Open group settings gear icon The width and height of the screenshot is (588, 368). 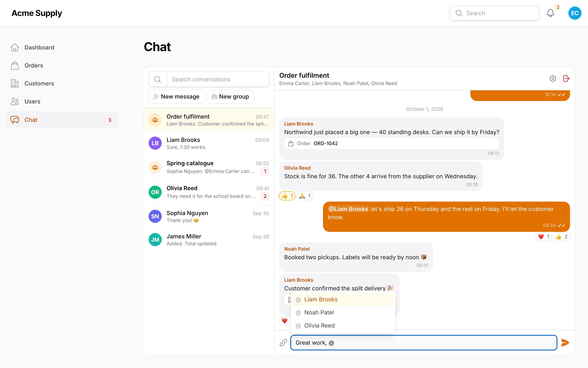click(552, 79)
